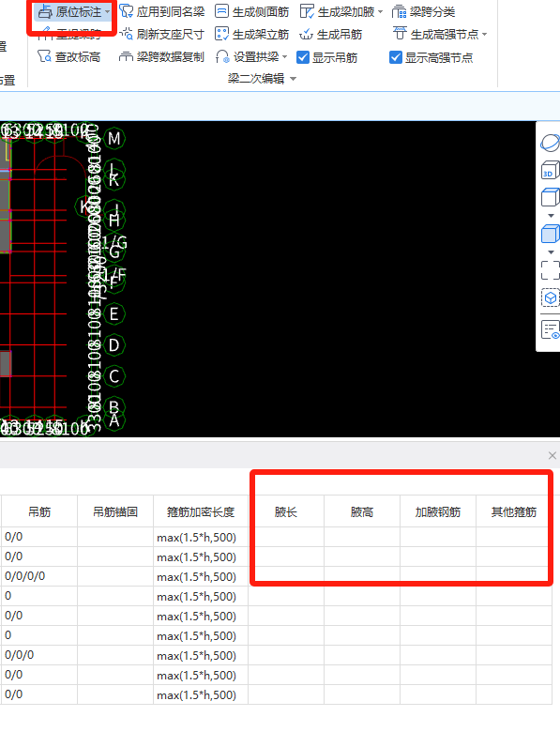The height and width of the screenshot is (747, 560).
Task: Select the 0/0/0 吊筋 cell
Action: pos(39,655)
